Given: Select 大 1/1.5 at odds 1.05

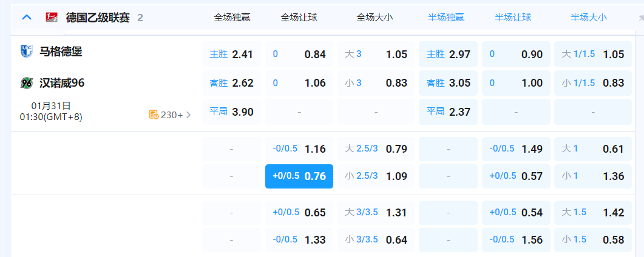Looking at the screenshot, I should pyautogui.click(x=592, y=54).
